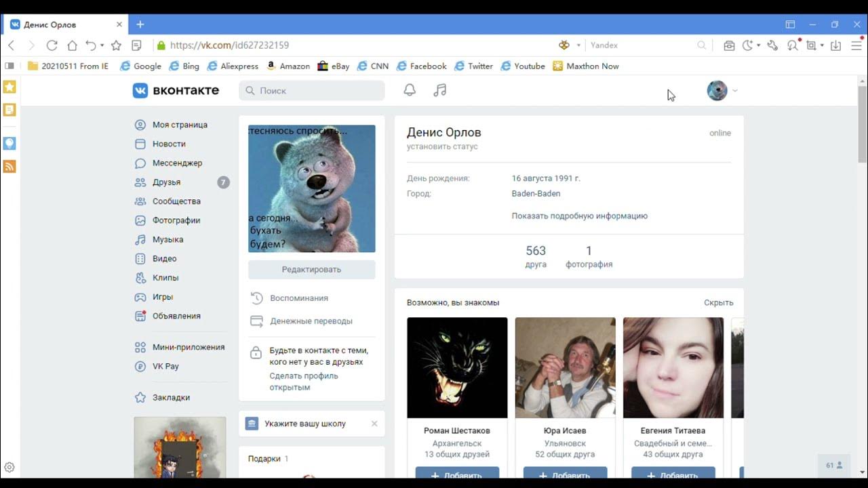Screen dimensions: 868x488
Task: Open Закладки bookmarks star item
Action: [x=171, y=397]
